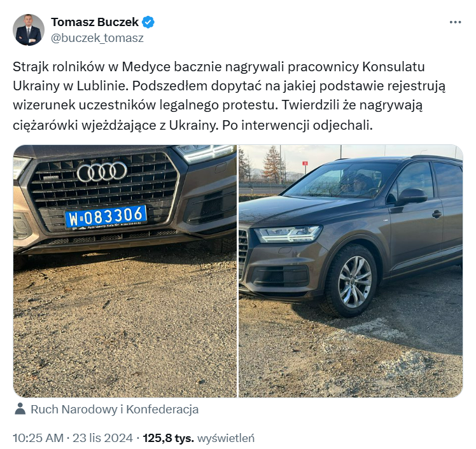Open the Ruch Narodowy i Konfederacja affiliation

point(115,410)
